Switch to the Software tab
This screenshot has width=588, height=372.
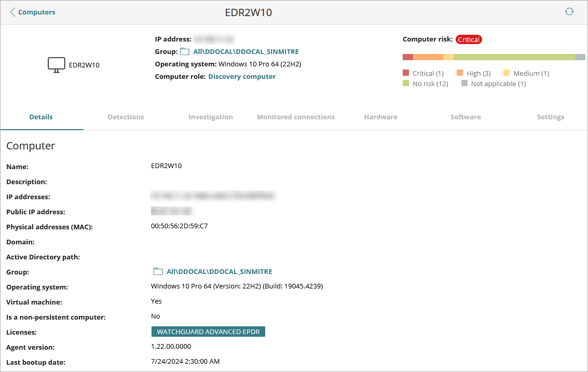pyautogui.click(x=466, y=117)
